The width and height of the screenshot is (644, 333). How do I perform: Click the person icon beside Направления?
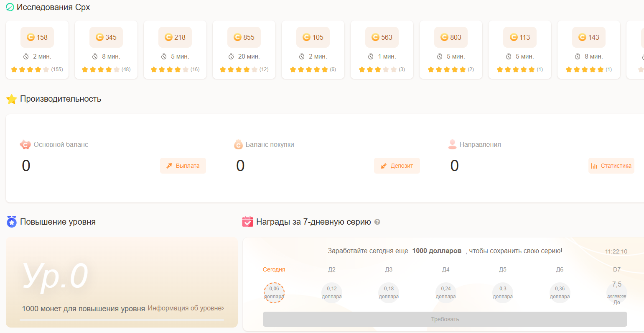[452, 144]
